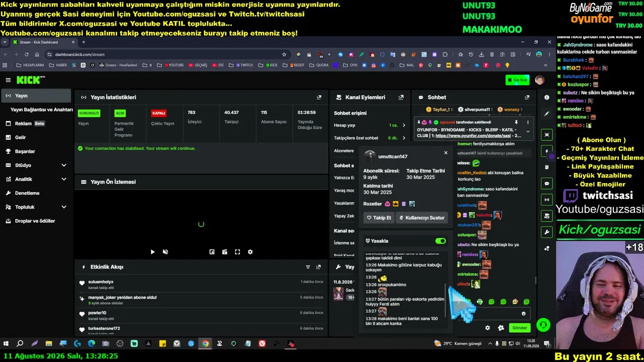Expand the Stüdyo sidebar section
The width and height of the screenshot is (644, 362).
coord(36,165)
